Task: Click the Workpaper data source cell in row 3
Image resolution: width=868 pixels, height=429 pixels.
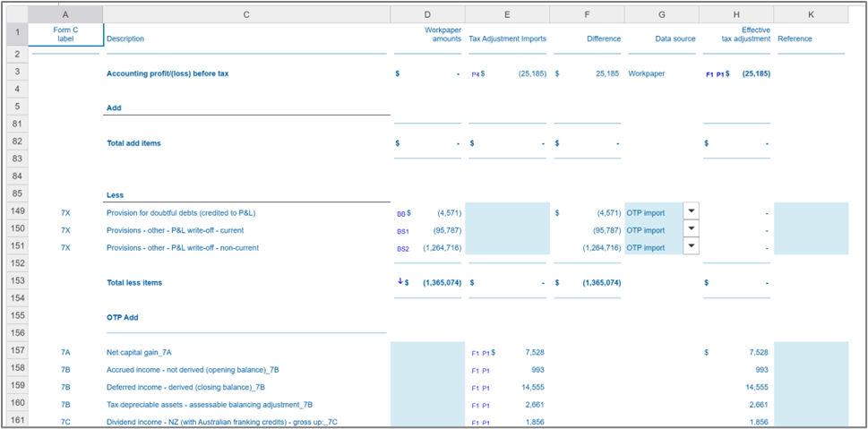Action: (x=647, y=73)
